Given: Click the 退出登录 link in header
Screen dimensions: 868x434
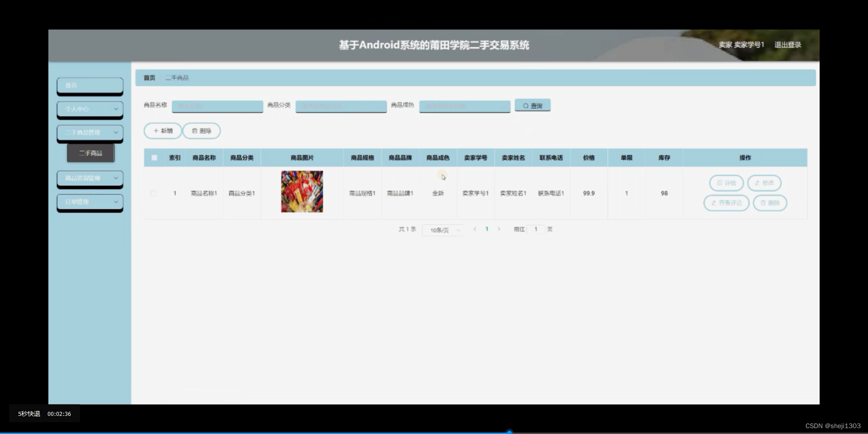Looking at the screenshot, I should pos(788,45).
